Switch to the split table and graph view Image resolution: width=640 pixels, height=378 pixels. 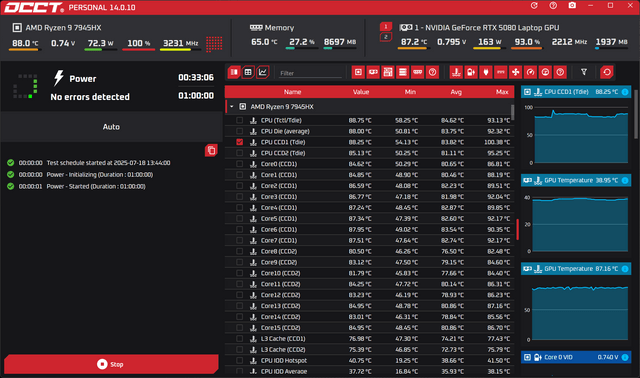coord(234,72)
